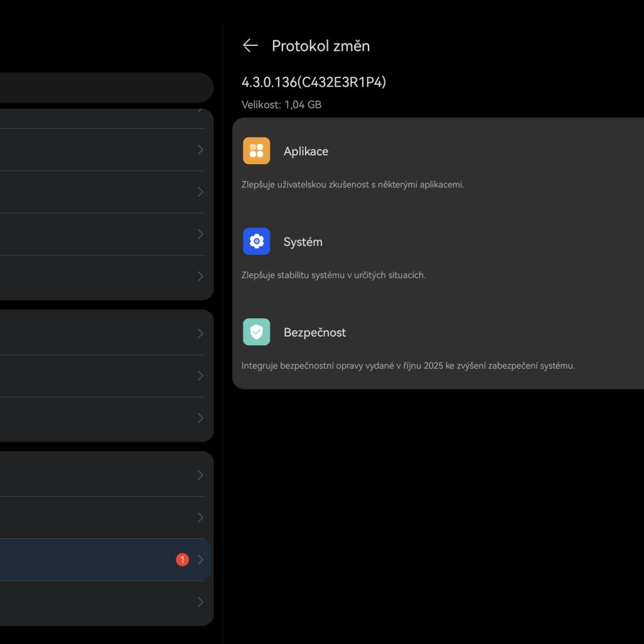Click the říjnu 2025 security patch description
Image resolution: width=644 pixels, height=644 pixels.
[x=408, y=366]
